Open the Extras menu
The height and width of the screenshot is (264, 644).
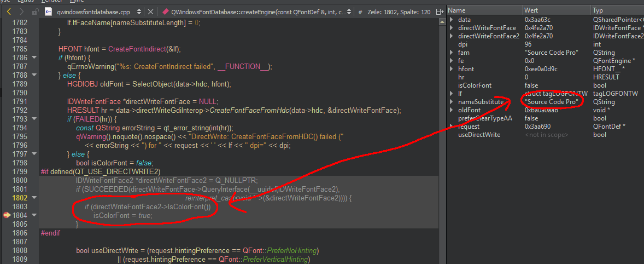tap(26, 1)
